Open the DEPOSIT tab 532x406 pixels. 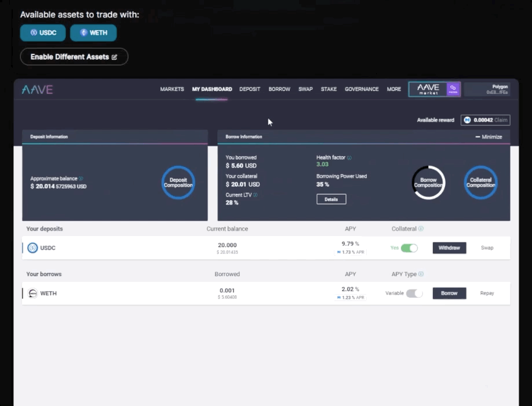click(x=250, y=89)
